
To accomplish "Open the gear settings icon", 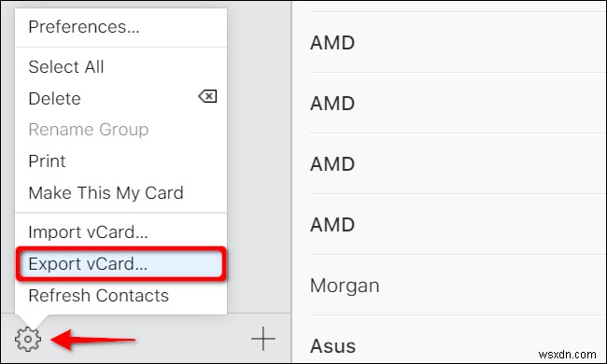I will coord(28,339).
